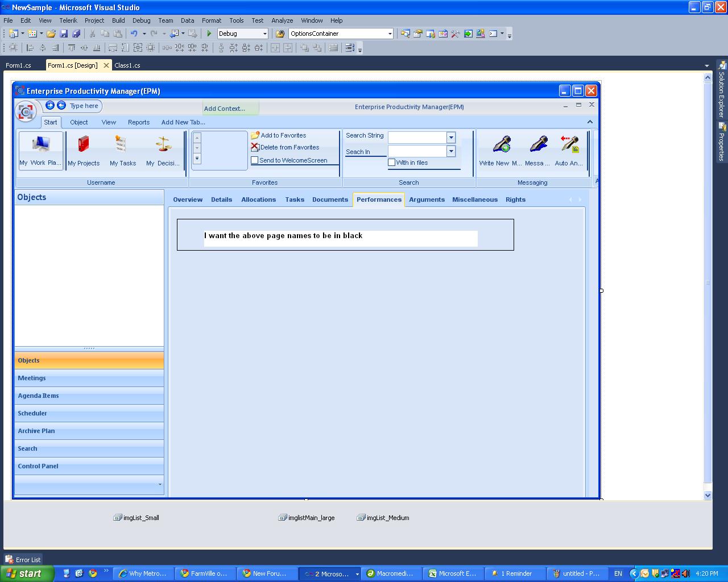Click the Align Lefts layout icon
This screenshot has width=728, height=582.
[30, 48]
